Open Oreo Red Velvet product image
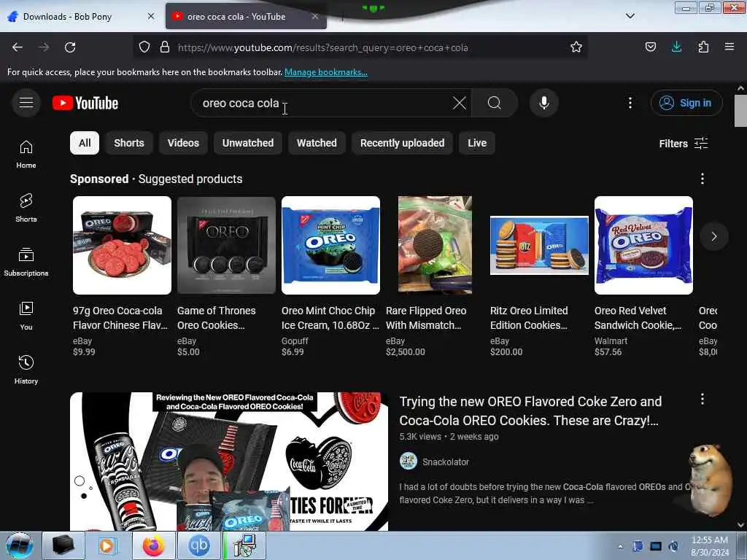Screen dimensions: 747x560 (x=643, y=245)
